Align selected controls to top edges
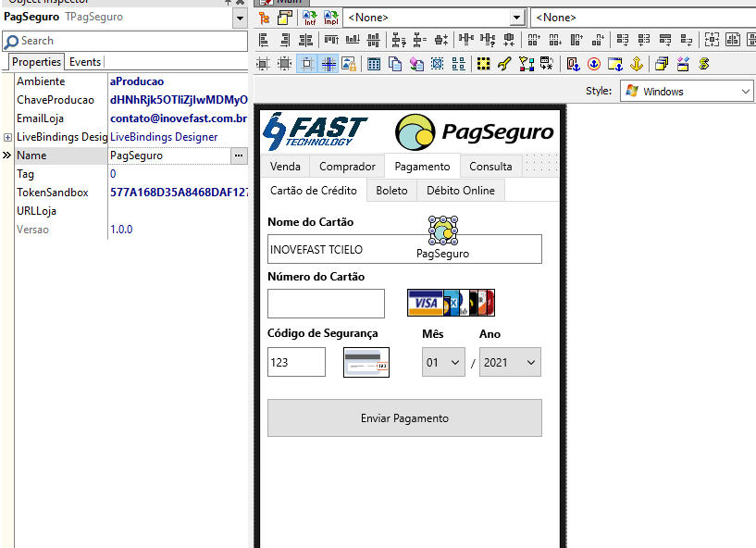This screenshot has width=756, height=548. click(331, 40)
